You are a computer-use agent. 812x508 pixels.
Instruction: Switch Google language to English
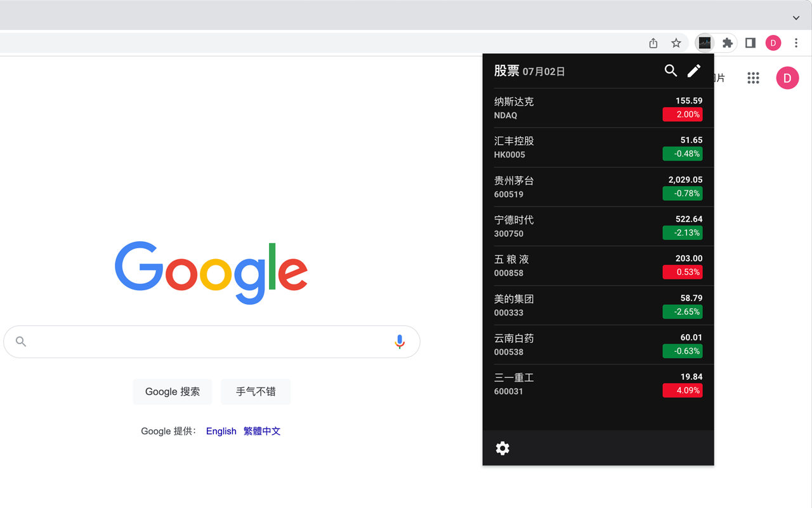221,431
